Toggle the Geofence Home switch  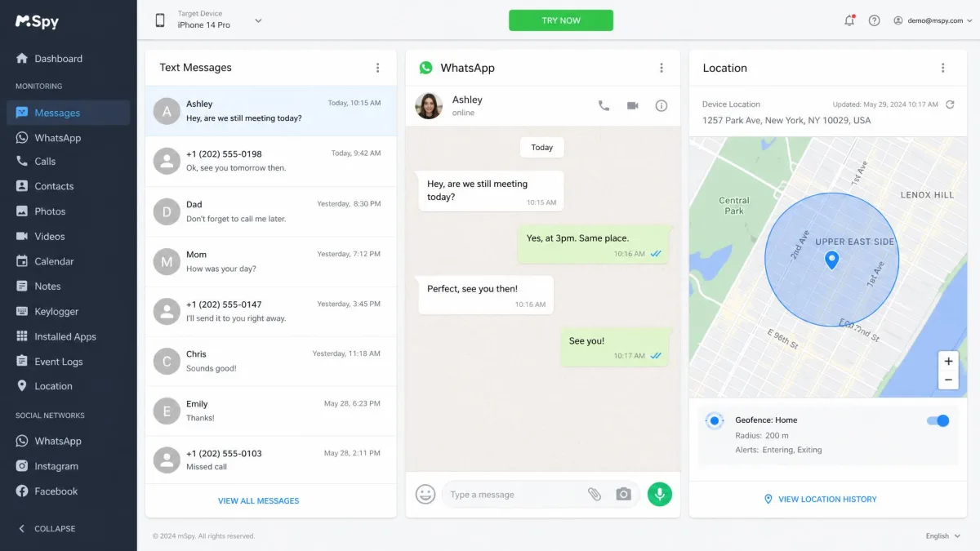(x=938, y=420)
